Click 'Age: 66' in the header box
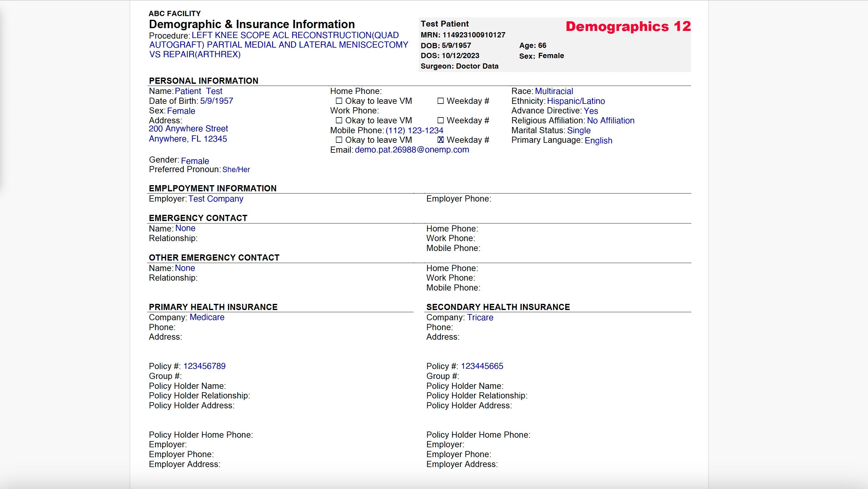 (533, 45)
